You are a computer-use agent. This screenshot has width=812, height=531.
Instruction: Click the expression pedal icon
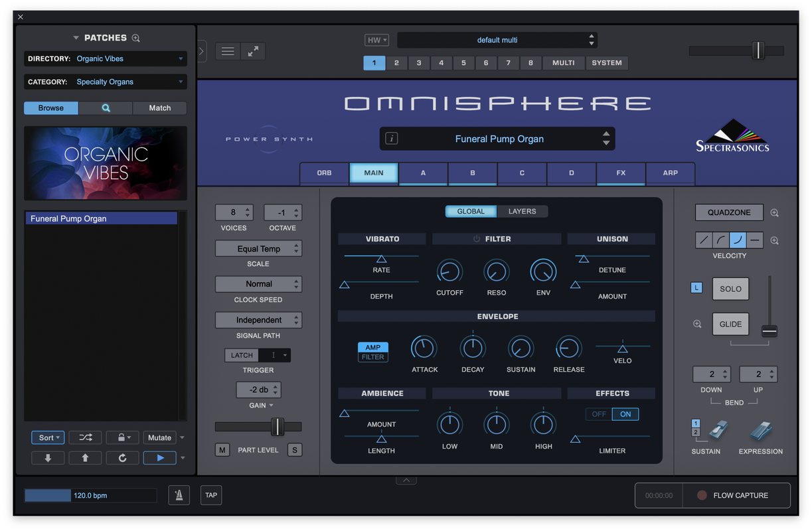point(762,431)
